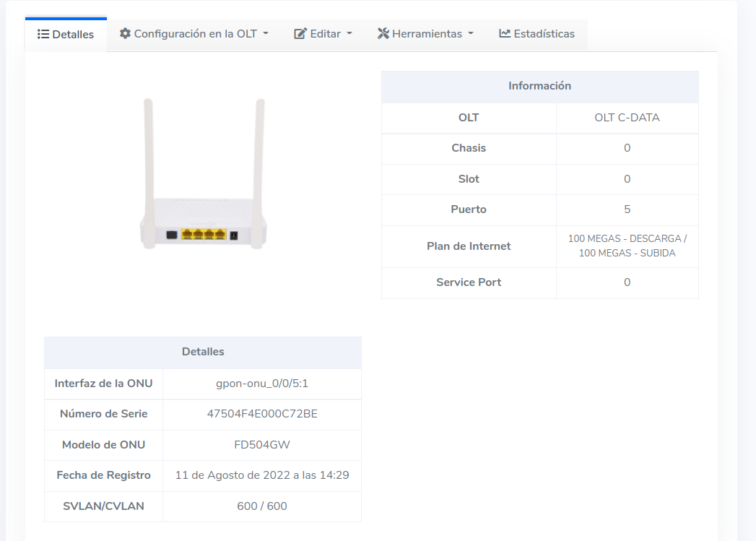756x541 pixels.
Task: Expand the Configuración en la OLT dropdown caret
Action: [266, 34]
